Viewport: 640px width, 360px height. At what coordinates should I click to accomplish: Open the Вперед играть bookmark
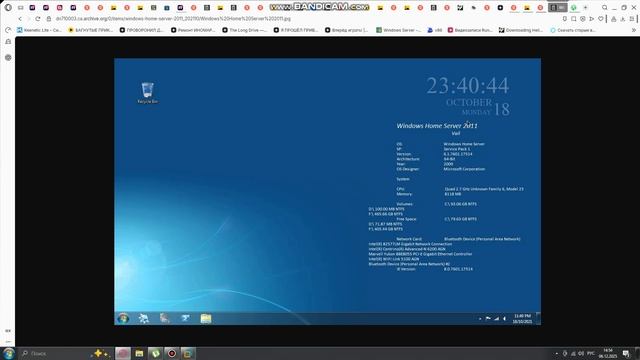(347, 30)
